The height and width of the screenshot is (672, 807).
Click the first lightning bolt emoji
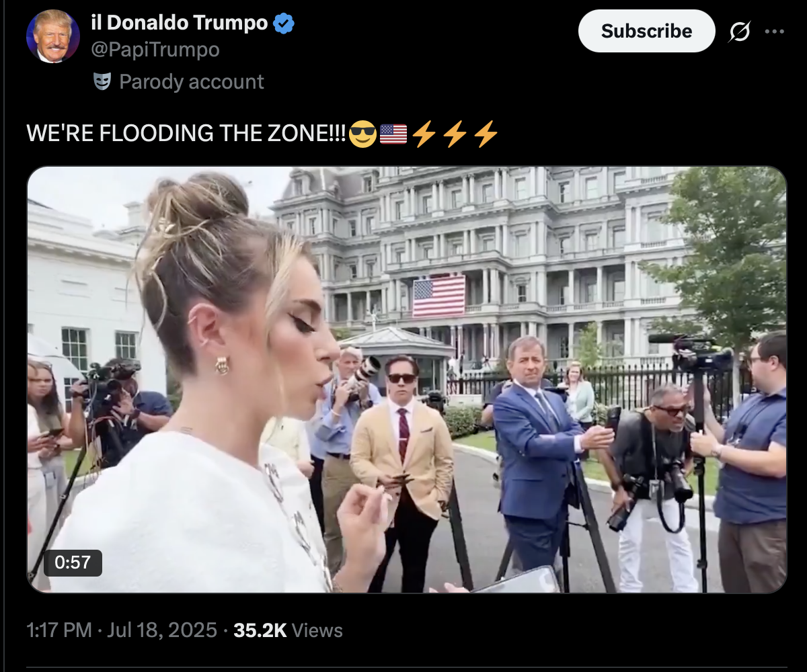coord(424,134)
